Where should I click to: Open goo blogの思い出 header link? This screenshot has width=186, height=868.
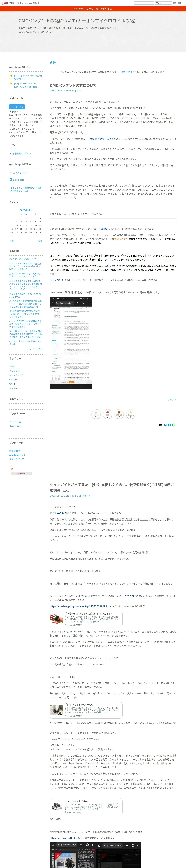click(32, 3)
